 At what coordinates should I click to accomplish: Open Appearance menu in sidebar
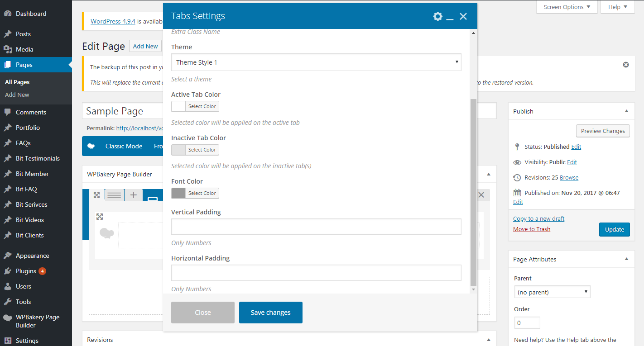click(32, 256)
